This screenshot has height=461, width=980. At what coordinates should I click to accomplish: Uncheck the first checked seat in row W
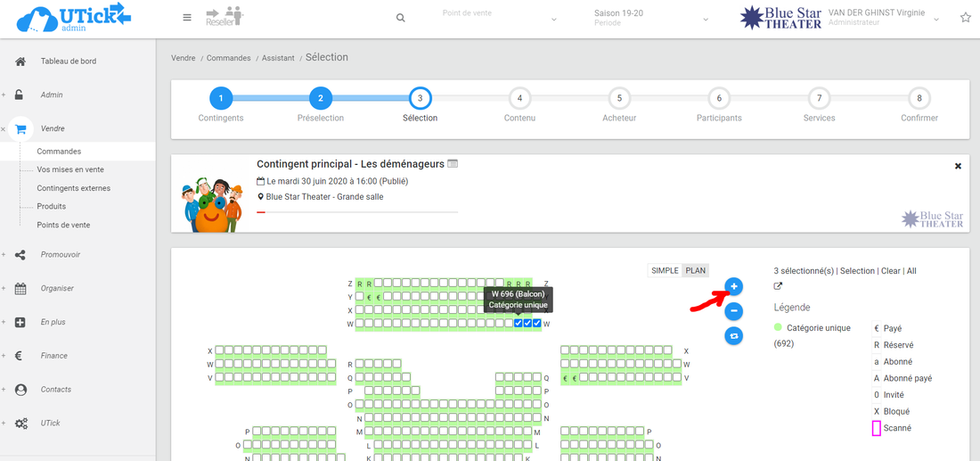coord(518,323)
